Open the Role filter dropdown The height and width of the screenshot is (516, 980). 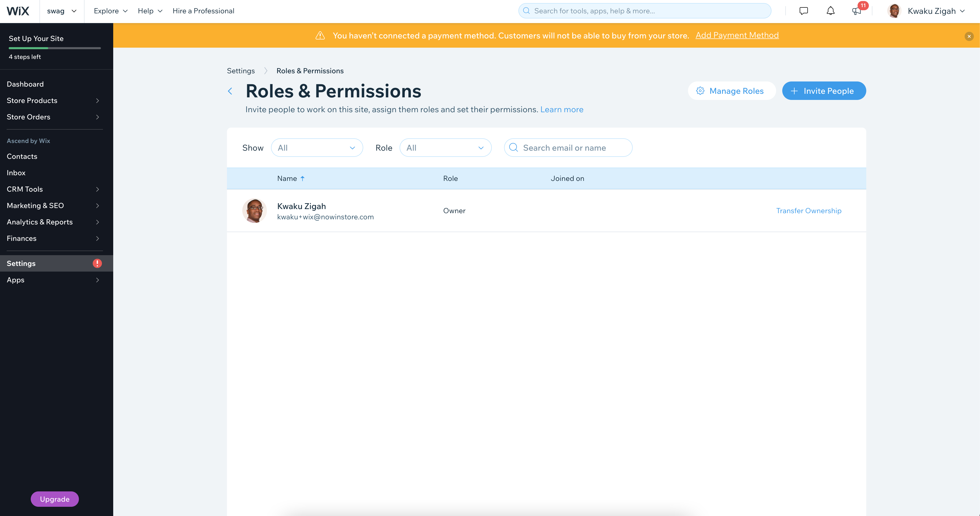(445, 148)
